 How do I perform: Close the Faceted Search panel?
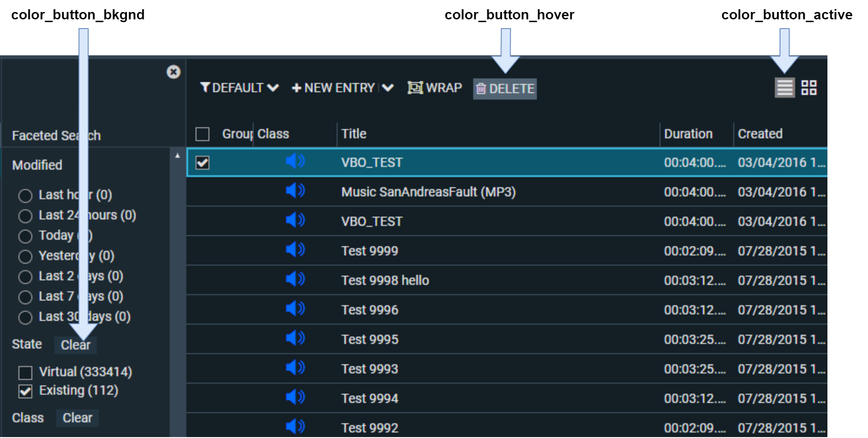click(x=173, y=72)
